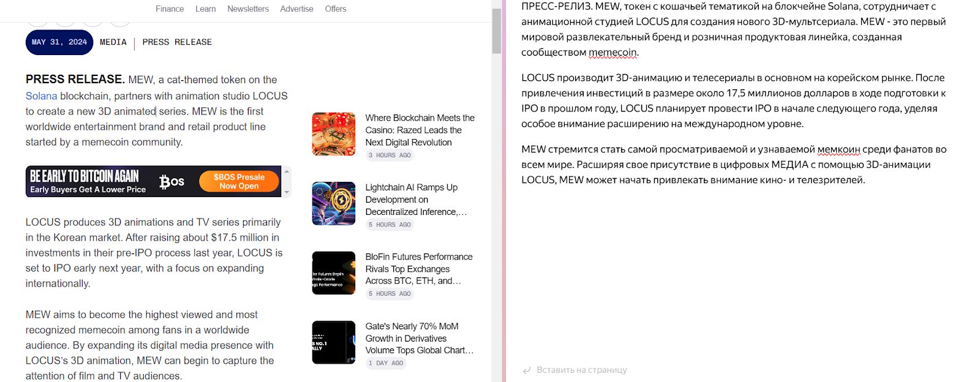Click the Вставить на страницу button

[x=575, y=370]
